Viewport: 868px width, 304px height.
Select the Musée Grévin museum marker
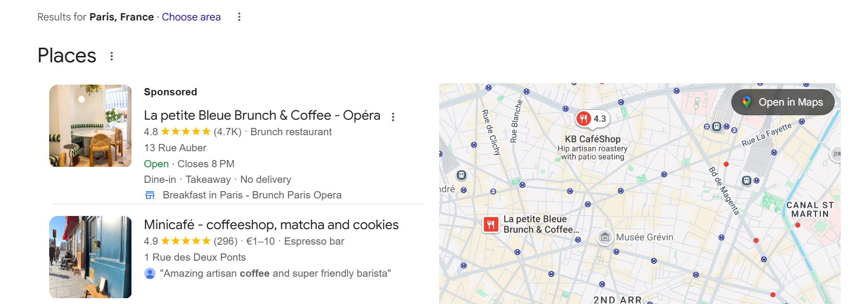[x=605, y=237]
